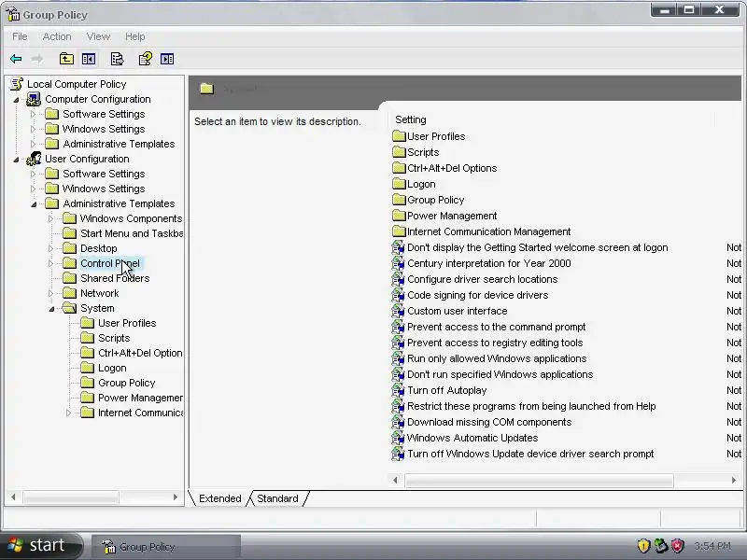Image resolution: width=747 pixels, height=560 pixels.
Task: Click the Safely Remove Hardware tray icon
Action: pos(661,546)
